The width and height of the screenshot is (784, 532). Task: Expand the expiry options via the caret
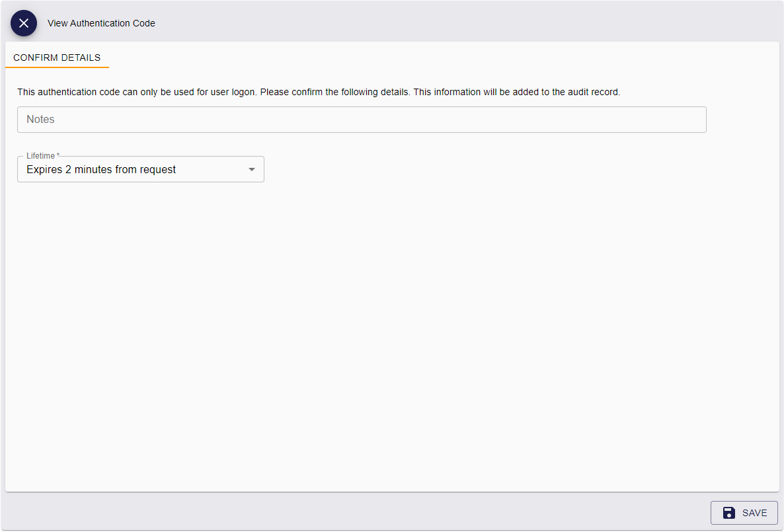pyautogui.click(x=251, y=170)
